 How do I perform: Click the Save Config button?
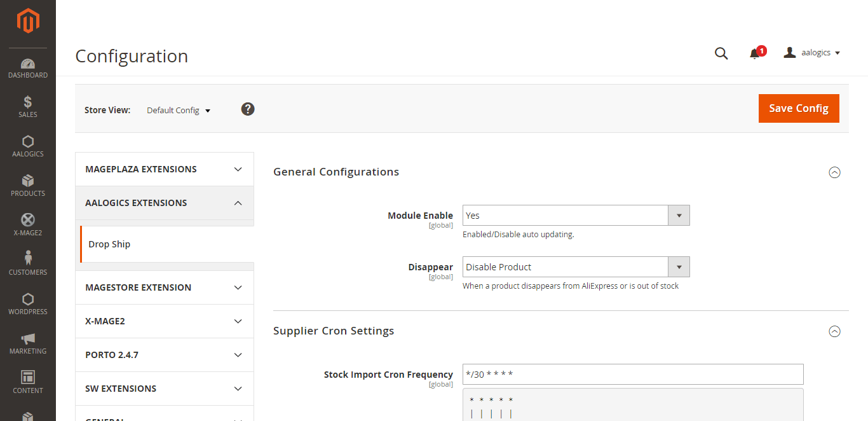click(x=799, y=108)
